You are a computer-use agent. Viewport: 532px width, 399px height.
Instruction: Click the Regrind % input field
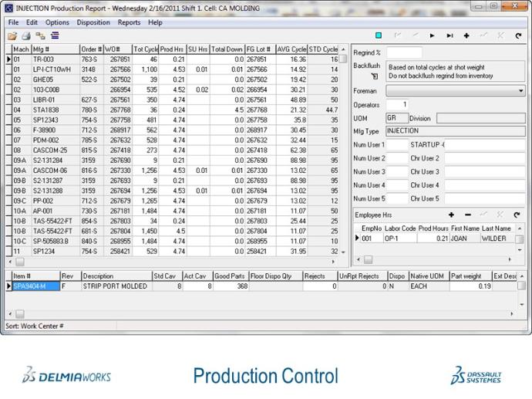[x=404, y=52]
